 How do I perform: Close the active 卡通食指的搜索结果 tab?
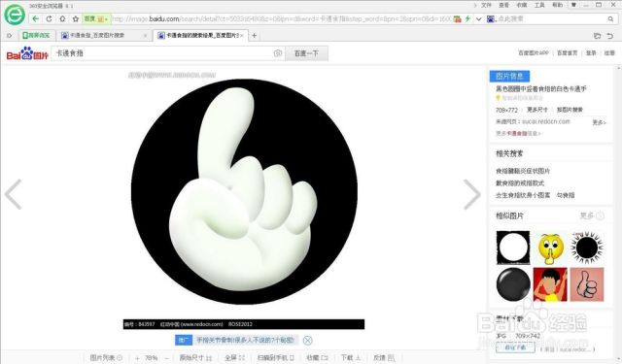(242, 35)
